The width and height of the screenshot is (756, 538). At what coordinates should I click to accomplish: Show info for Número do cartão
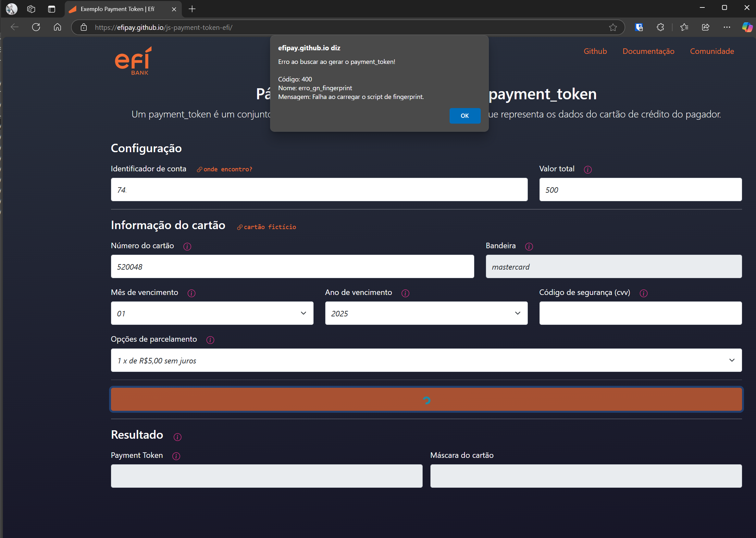(x=187, y=247)
